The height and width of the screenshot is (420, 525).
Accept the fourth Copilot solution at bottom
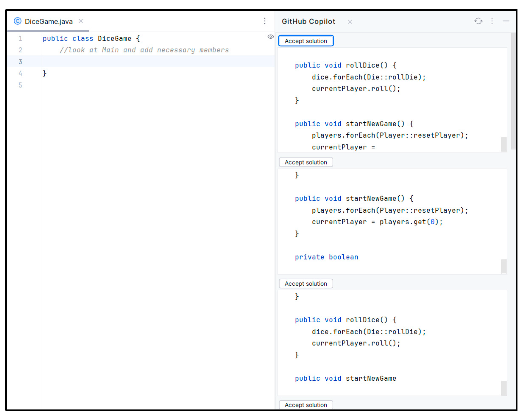(306, 405)
